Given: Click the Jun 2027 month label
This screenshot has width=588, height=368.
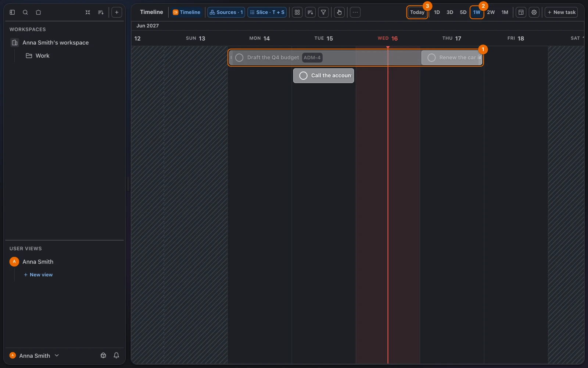Looking at the screenshot, I should point(148,26).
